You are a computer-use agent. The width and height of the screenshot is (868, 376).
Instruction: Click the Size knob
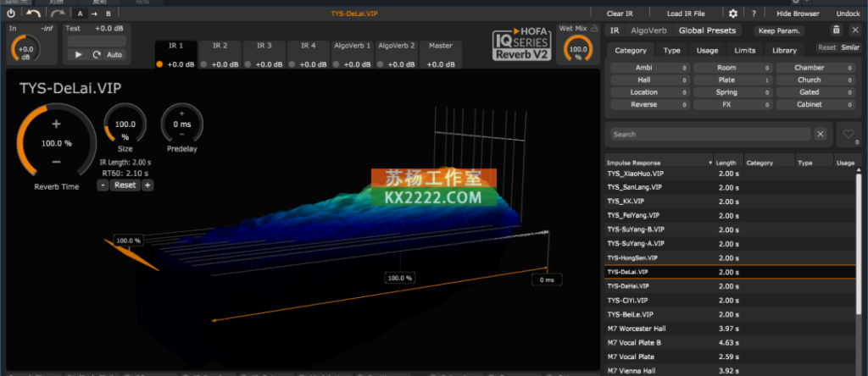[x=125, y=125]
